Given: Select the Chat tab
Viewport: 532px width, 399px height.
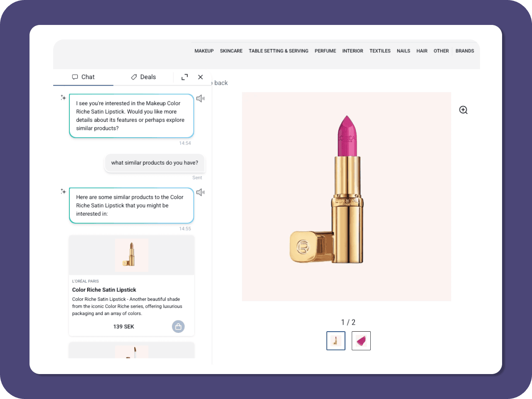Looking at the screenshot, I should pyautogui.click(x=83, y=77).
